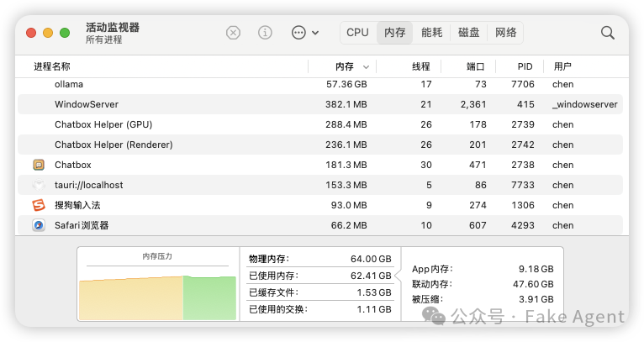Click the Safari browser compass icon
644x342 pixels.
pyautogui.click(x=39, y=225)
